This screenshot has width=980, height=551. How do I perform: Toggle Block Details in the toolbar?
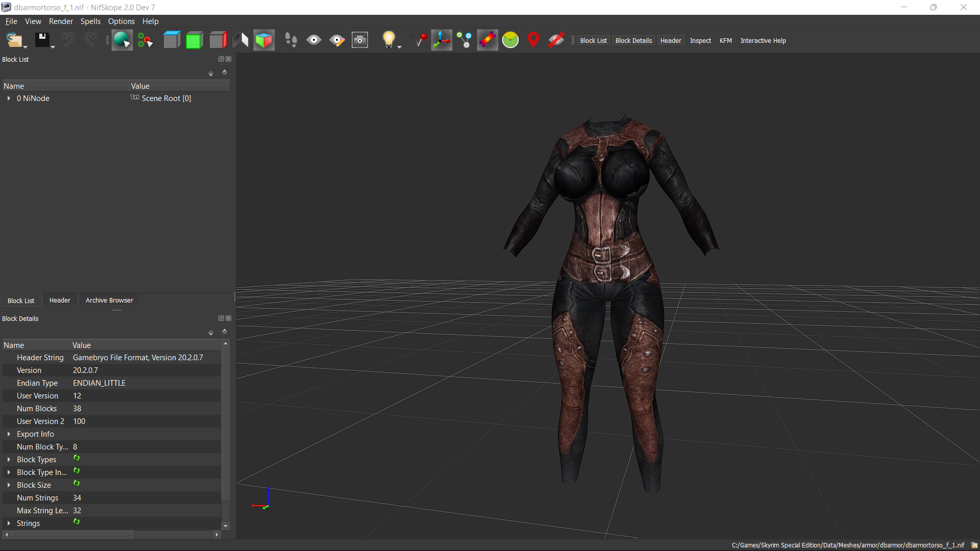[633, 41]
